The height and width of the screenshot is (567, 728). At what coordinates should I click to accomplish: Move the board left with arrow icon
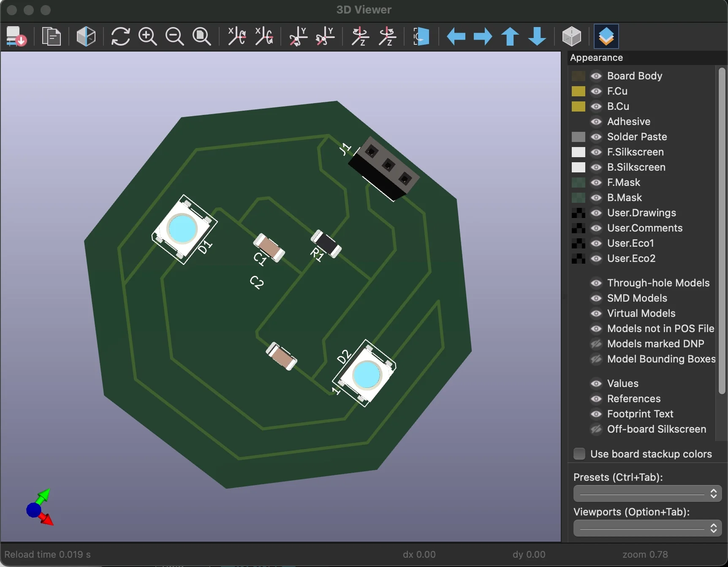456,36
